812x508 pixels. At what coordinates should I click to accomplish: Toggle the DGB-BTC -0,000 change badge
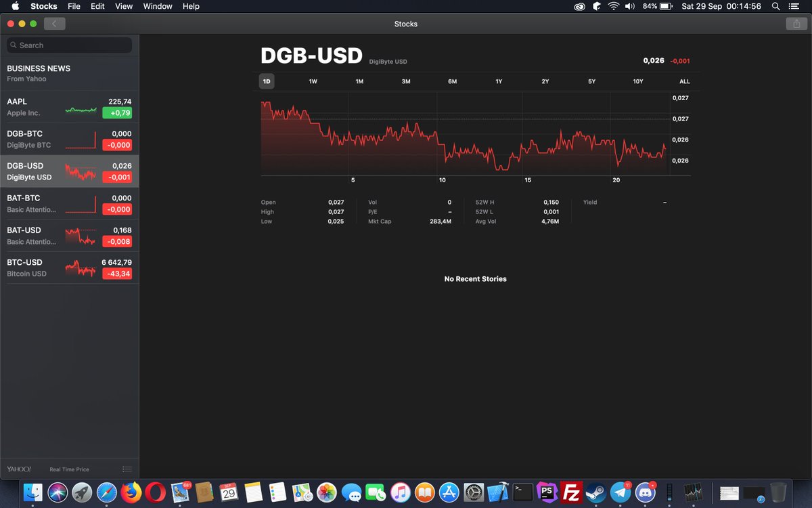[x=117, y=146]
